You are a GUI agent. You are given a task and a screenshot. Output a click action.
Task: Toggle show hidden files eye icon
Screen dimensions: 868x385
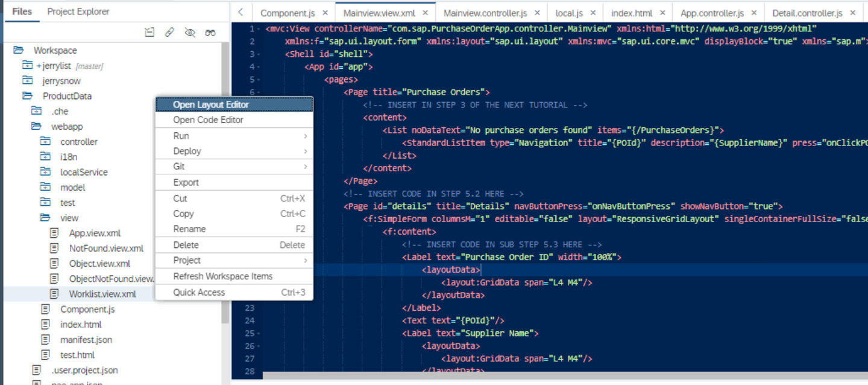190,33
